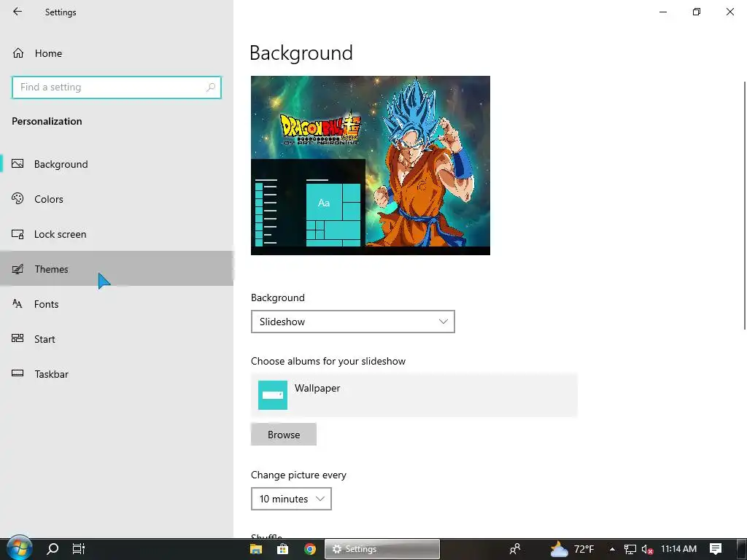Open the Change picture every 10 minutes dropdown

coord(291,499)
